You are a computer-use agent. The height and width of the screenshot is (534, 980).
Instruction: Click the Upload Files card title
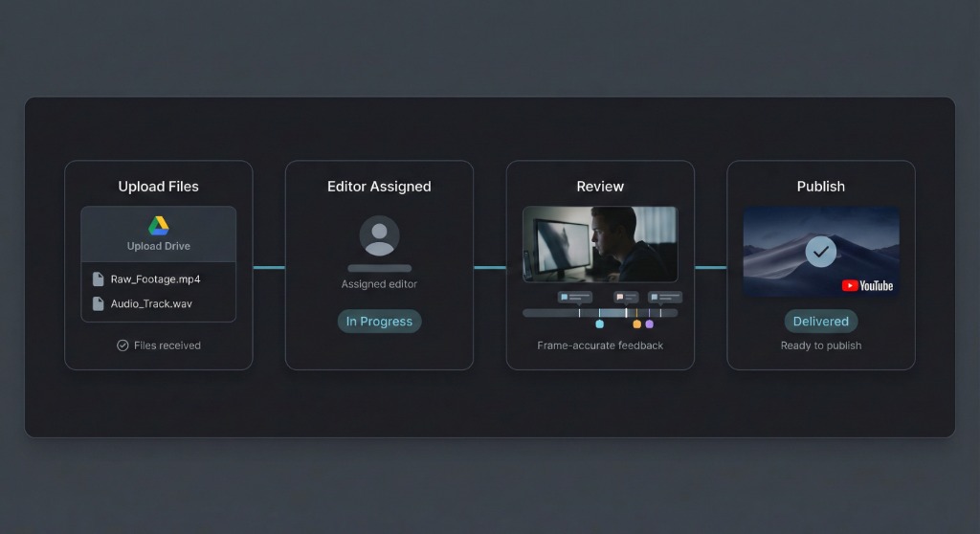[x=159, y=187]
